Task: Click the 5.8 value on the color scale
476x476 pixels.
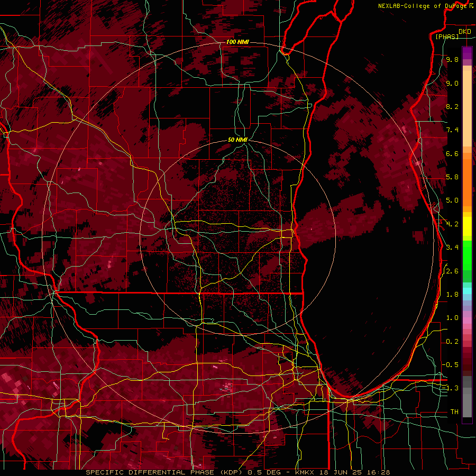Action: [452, 177]
